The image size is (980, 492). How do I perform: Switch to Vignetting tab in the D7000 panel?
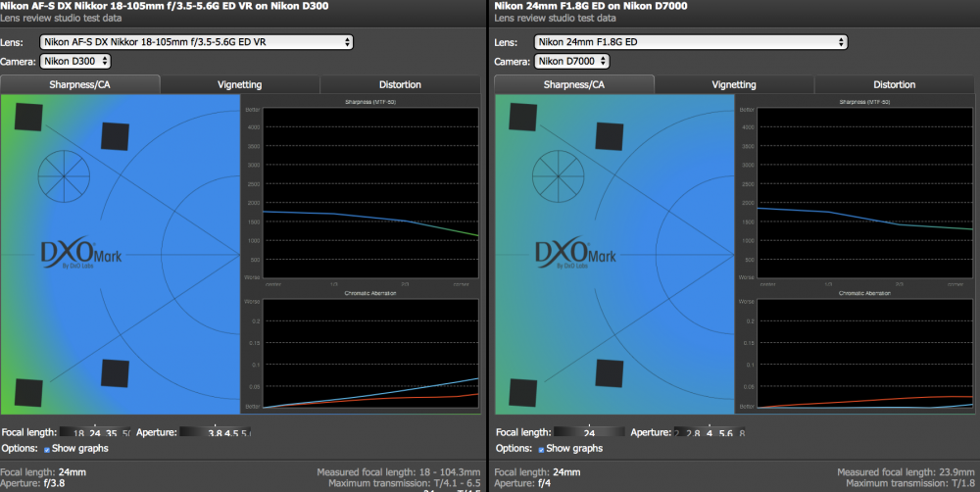[x=734, y=84]
